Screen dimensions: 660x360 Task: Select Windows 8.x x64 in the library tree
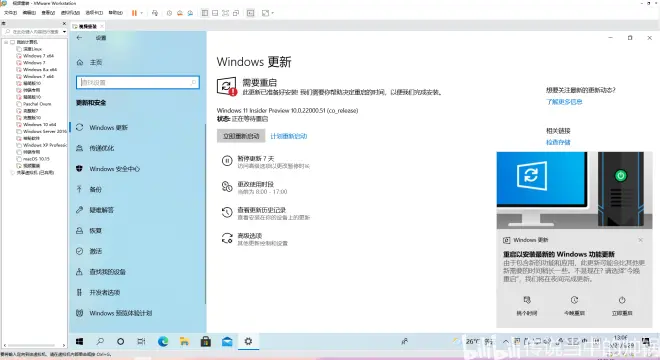point(40,69)
